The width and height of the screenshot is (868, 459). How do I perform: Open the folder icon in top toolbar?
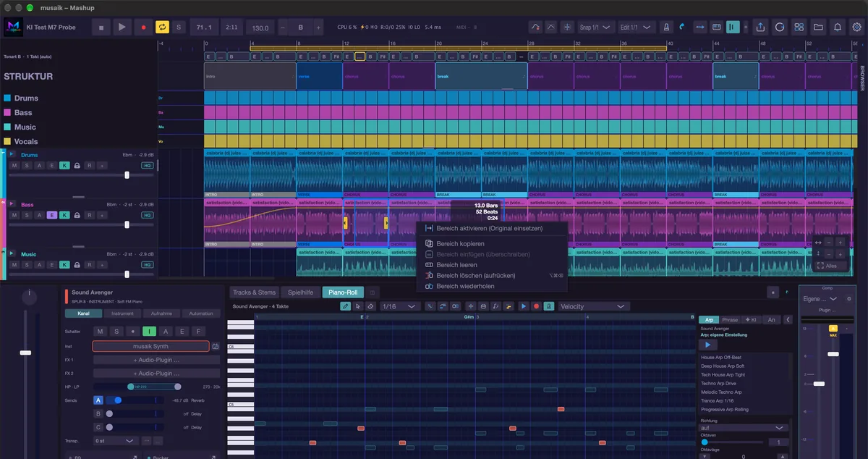pyautogui.click(x=818, y=28)
